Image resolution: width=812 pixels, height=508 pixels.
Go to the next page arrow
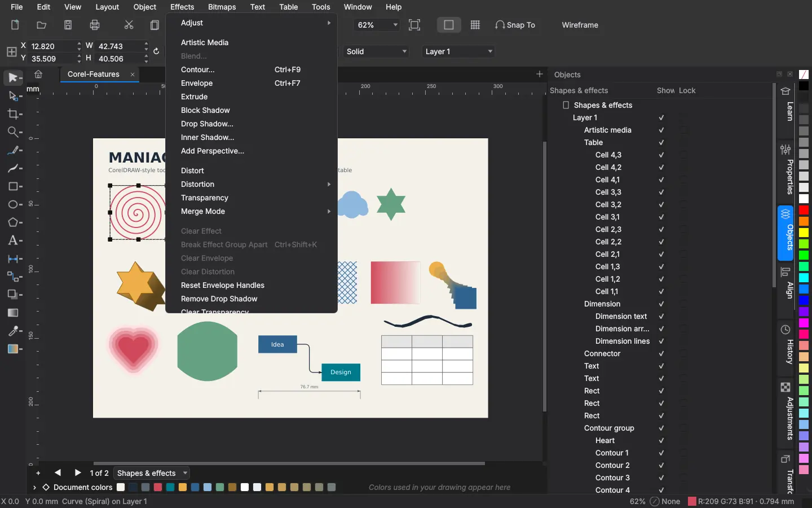pyautogui.click(x=78, y=473)
